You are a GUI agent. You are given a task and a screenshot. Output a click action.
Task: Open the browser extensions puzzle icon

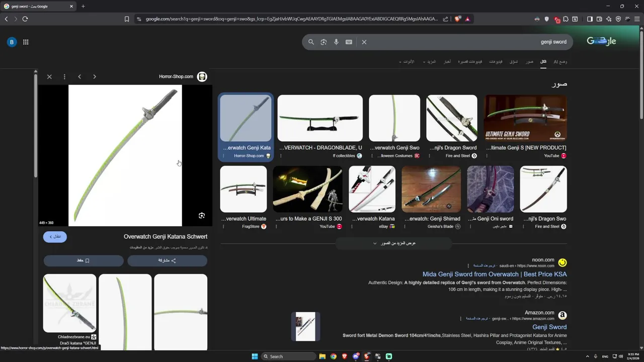click(x=566, y=19)
